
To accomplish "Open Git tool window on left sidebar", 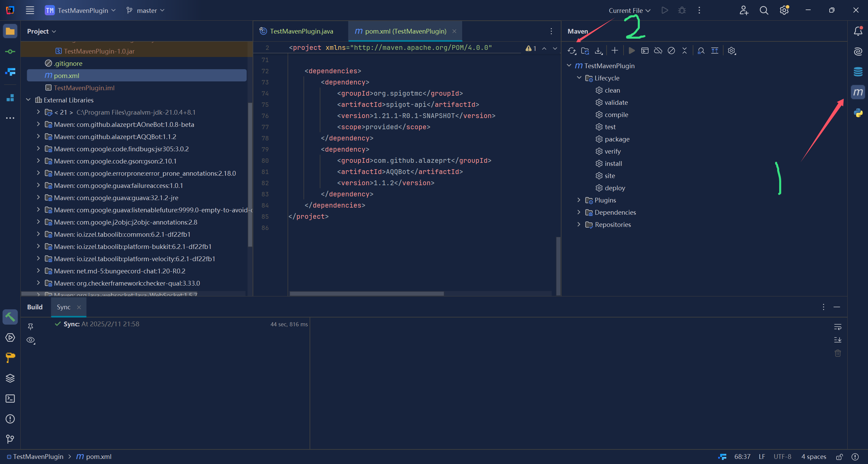I will [10, 439].
